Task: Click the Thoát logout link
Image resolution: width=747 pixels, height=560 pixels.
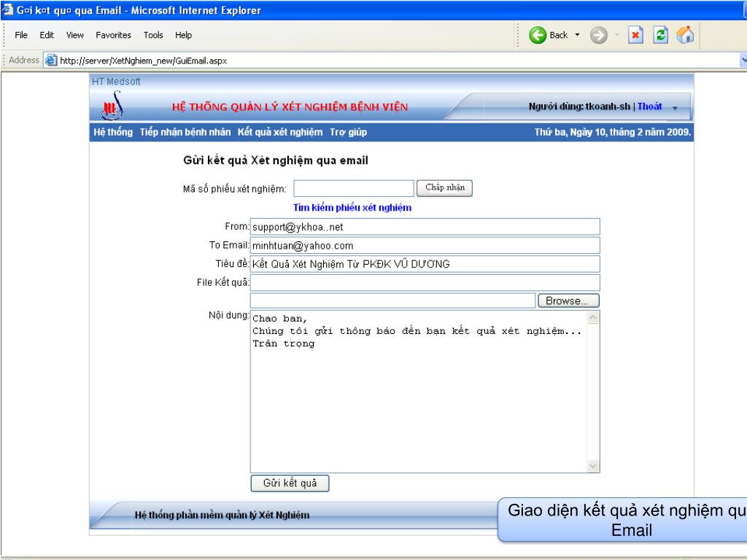Action: 649,106
